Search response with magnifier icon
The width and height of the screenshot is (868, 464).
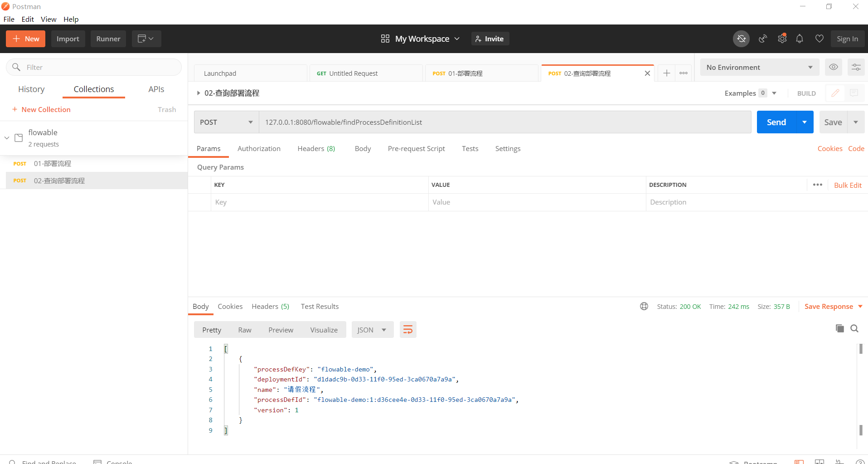point(854,328)
